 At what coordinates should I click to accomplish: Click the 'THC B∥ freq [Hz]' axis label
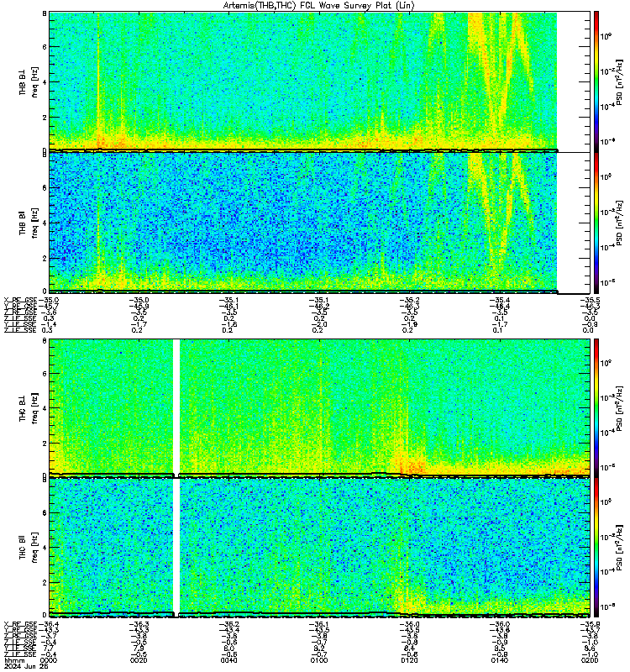[x=29, y=548]
